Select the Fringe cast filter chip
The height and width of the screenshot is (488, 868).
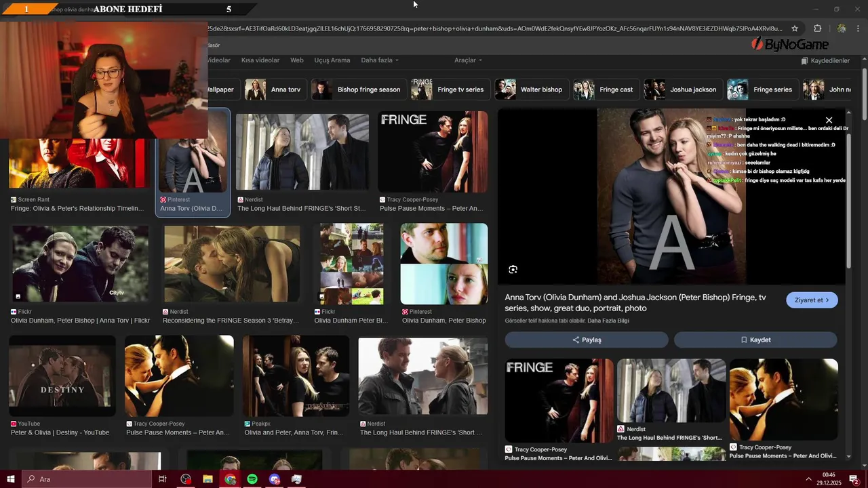tap(605, 89)
